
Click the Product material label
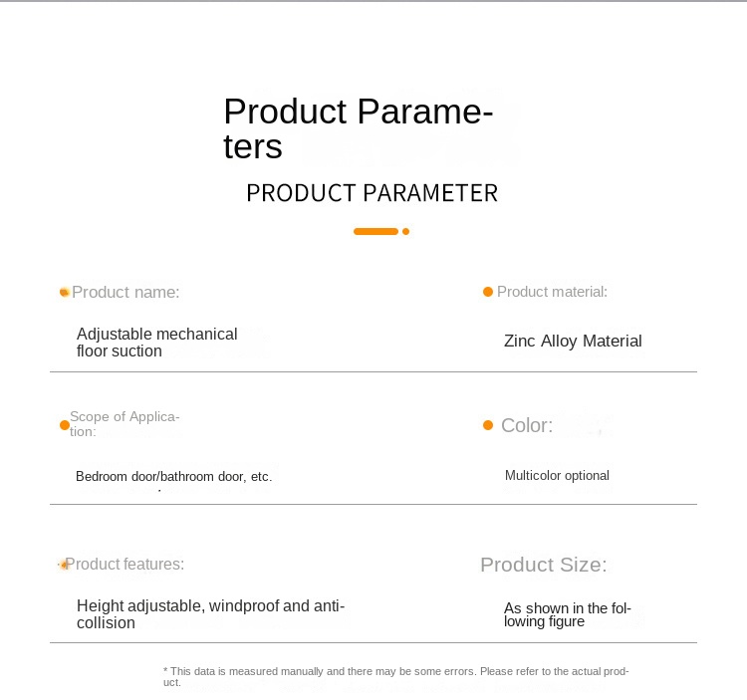click(x=552, y=292)
